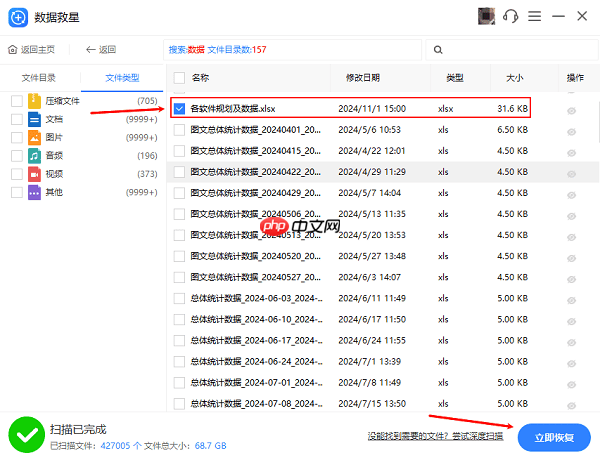600x453 pixels.
Task: Preview the 20240506 file with eye icon
Action: point(571,216)
